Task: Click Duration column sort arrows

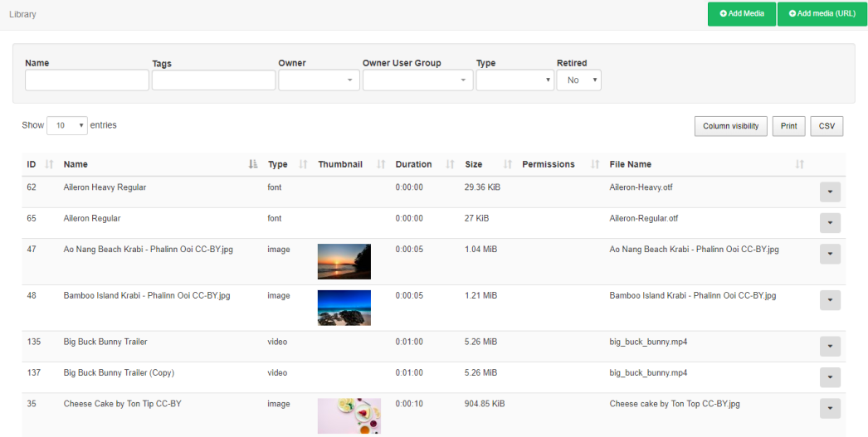Action: (x=451, y=165)
